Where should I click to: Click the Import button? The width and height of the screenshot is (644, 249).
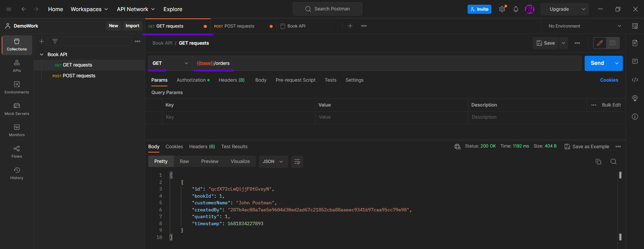[x=132, y=26]
